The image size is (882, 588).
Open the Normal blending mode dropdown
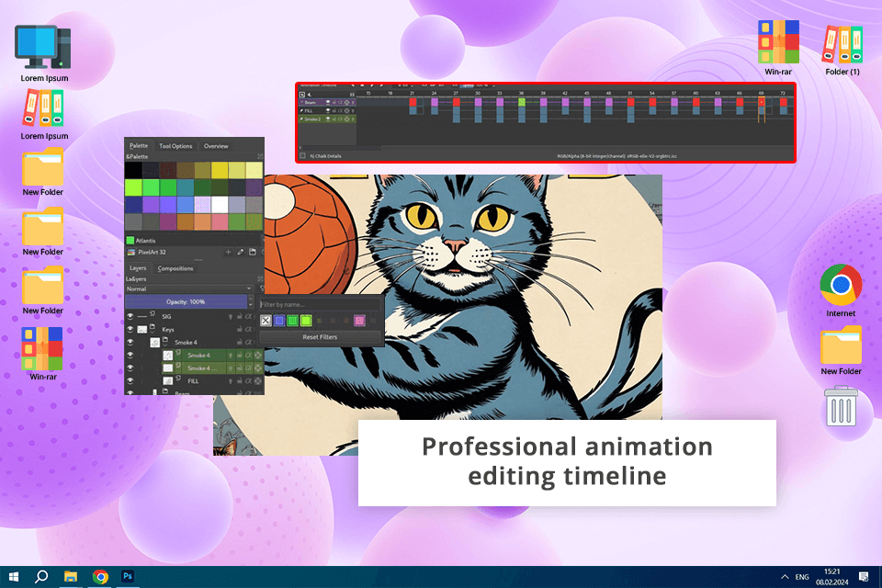[189, 288]
